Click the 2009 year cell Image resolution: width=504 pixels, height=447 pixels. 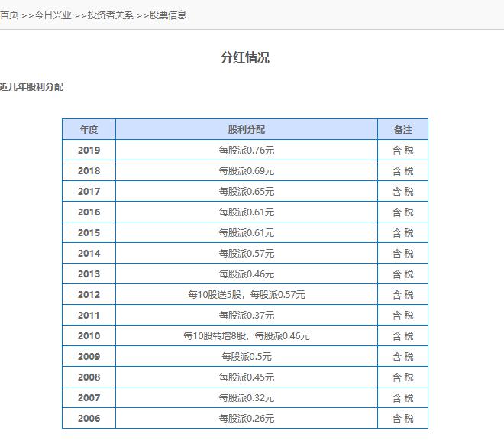coord(89,357)
